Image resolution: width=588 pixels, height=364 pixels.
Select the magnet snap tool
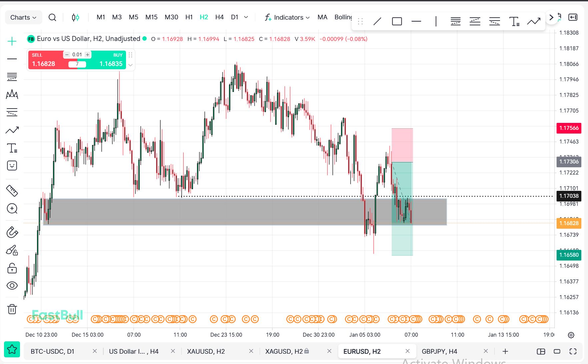coord(12,232)
